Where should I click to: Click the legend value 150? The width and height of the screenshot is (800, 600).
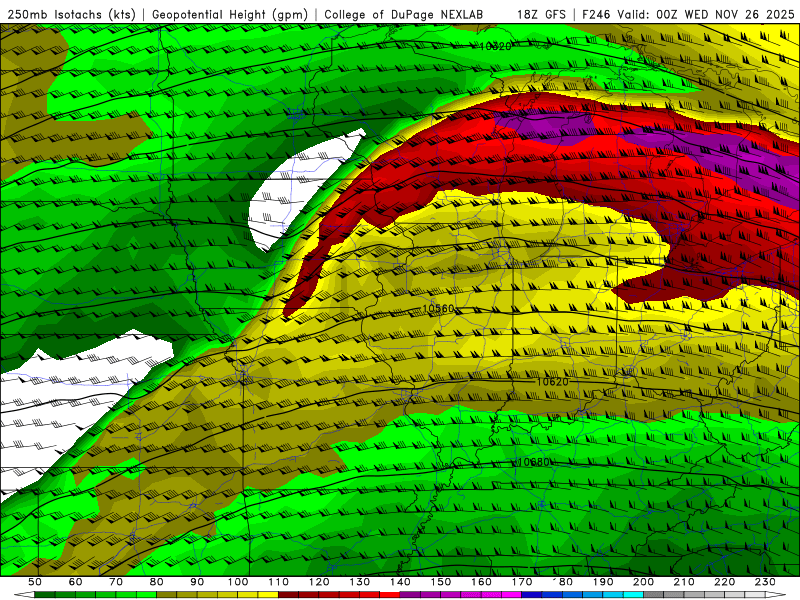pyautogui.click(x=440, y=582)
